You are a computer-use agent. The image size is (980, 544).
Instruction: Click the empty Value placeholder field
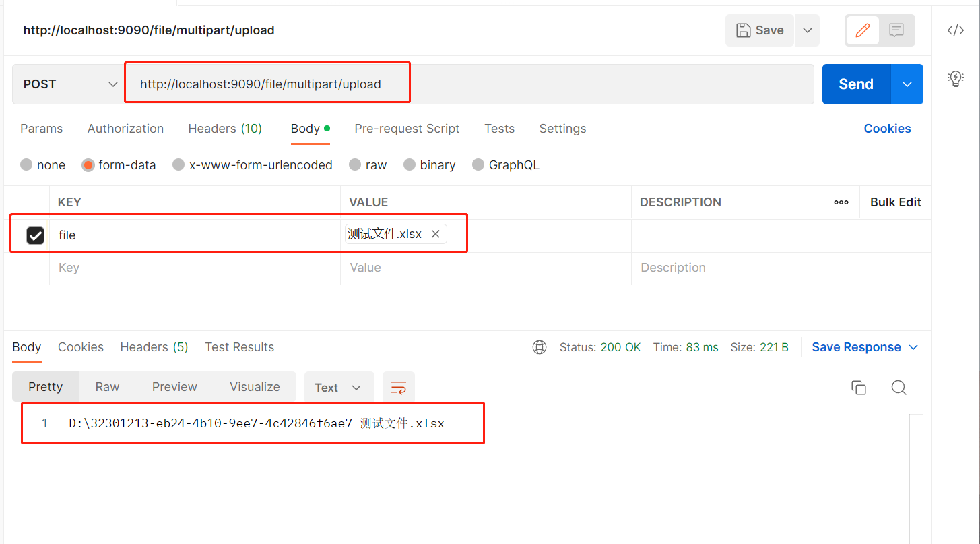[486, 268]
